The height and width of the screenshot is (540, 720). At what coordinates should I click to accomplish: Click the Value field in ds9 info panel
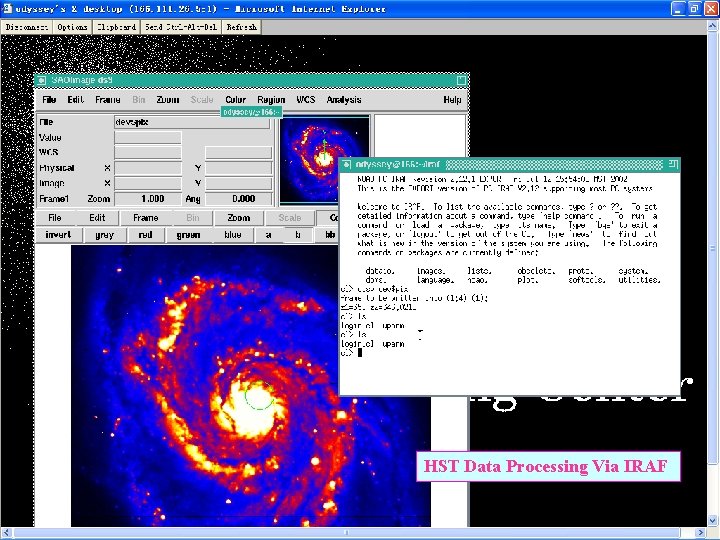pos(148,137)
